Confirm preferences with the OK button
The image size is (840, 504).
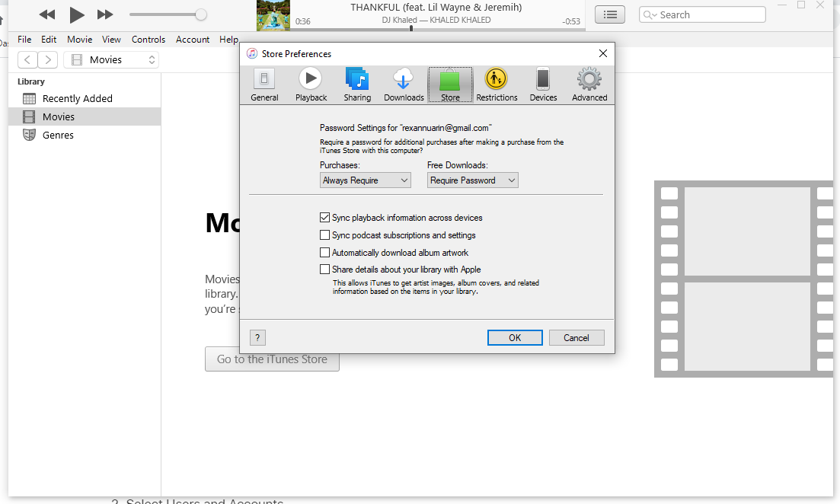[515, 338]
